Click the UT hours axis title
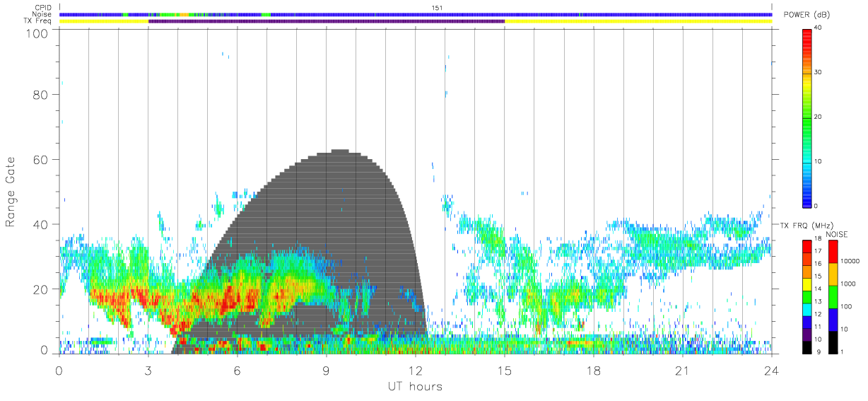The height and width of the screenshot is (401, 868). click(x=415, y=386)
